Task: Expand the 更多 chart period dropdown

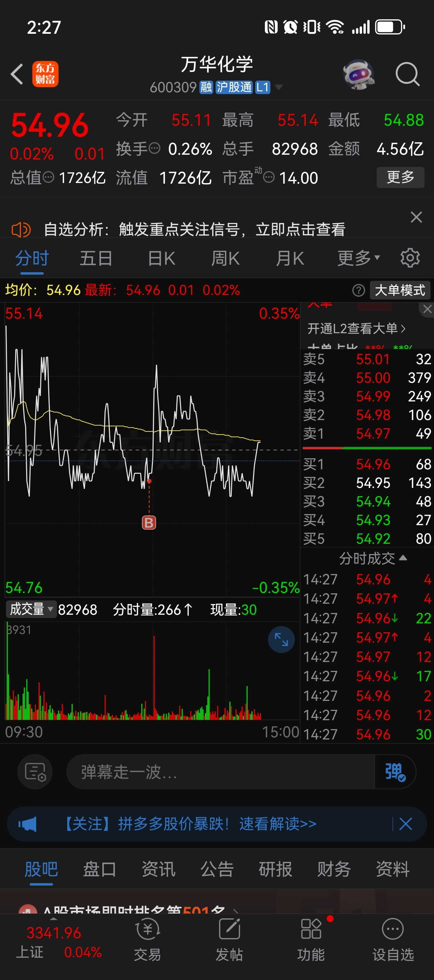Action: point(359,259)
